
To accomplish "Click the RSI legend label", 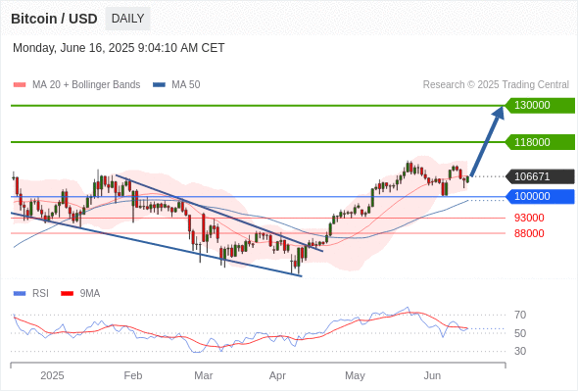I will click(x=40, y=294).
